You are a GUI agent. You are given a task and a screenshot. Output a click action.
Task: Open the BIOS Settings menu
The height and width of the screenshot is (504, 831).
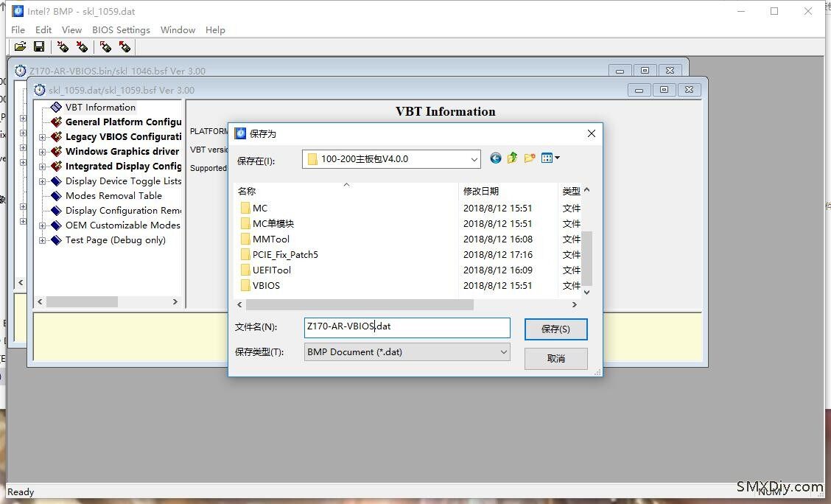pyautogui.click(x=121, y=29)
